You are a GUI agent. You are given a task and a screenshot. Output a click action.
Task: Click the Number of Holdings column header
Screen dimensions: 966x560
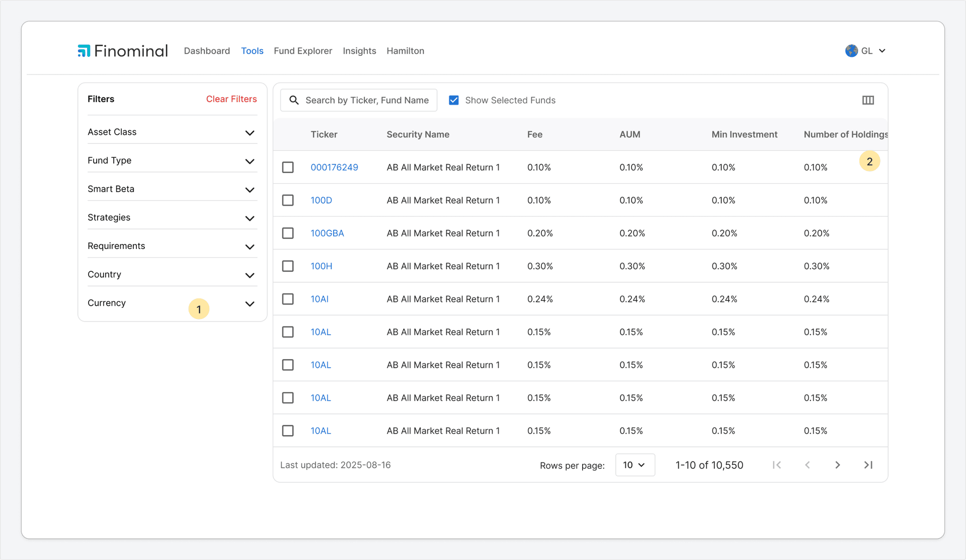pyautogui.click(x=846, y=134)
